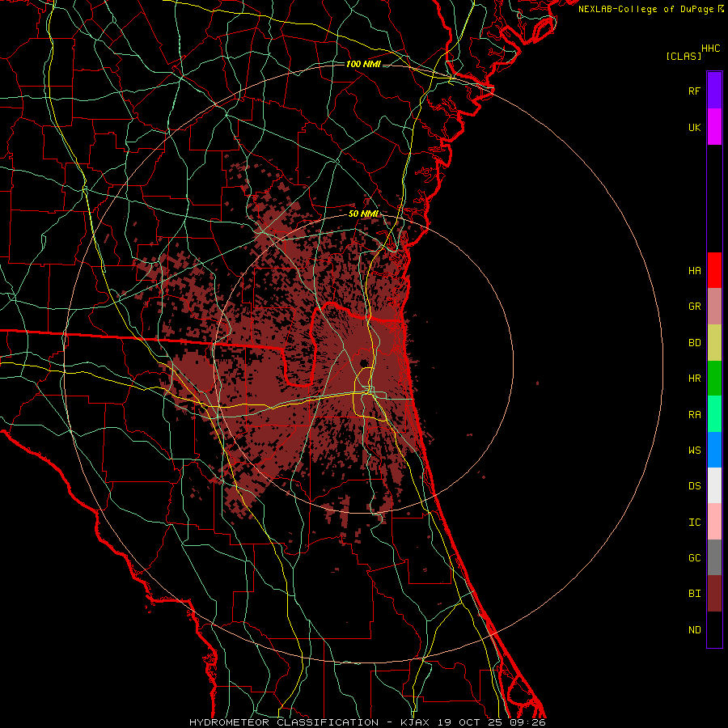Click the 'NEXLAB-College of DuPage' credit text
The height and width of the screenshot is (728, 728).
point(645,9)
